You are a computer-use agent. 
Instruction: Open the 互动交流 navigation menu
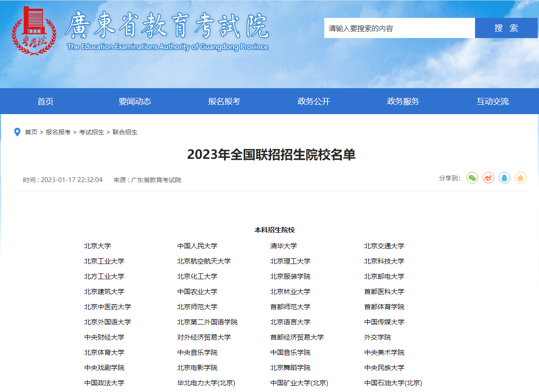(x=492, y=102)
